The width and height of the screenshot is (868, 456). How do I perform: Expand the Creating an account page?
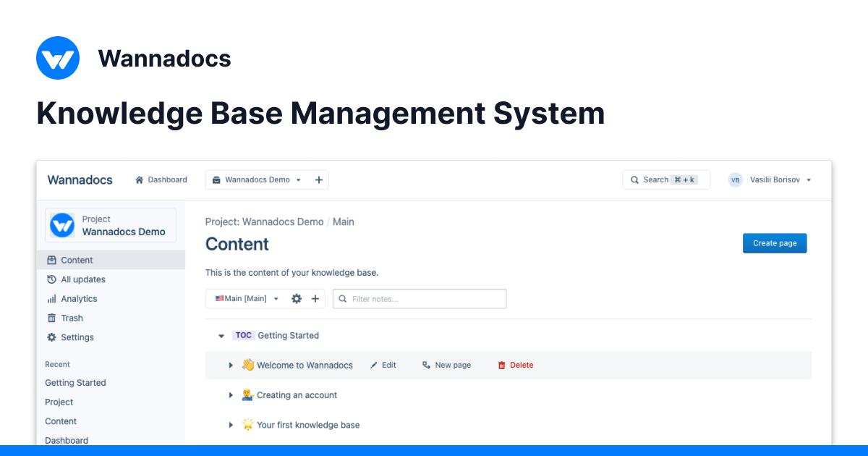[231, 395]
